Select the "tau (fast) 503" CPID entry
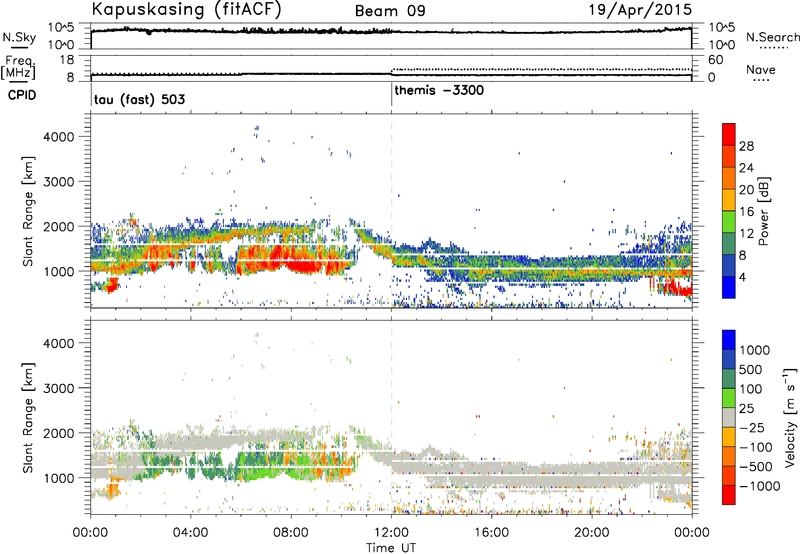 139,99
